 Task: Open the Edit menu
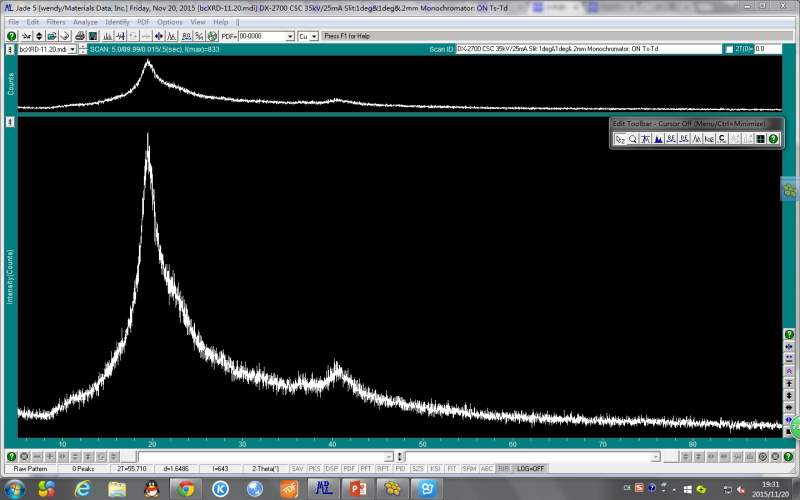click(x=33, y=22)
